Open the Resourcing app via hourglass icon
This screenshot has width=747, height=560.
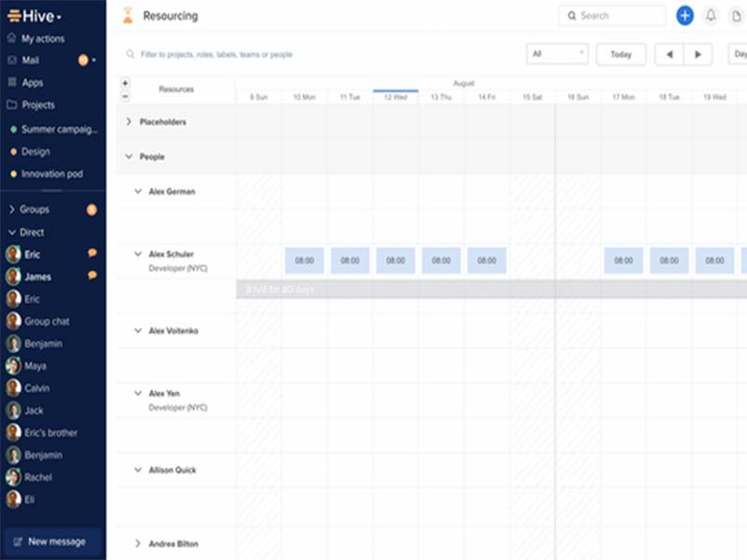coord(126,15)
